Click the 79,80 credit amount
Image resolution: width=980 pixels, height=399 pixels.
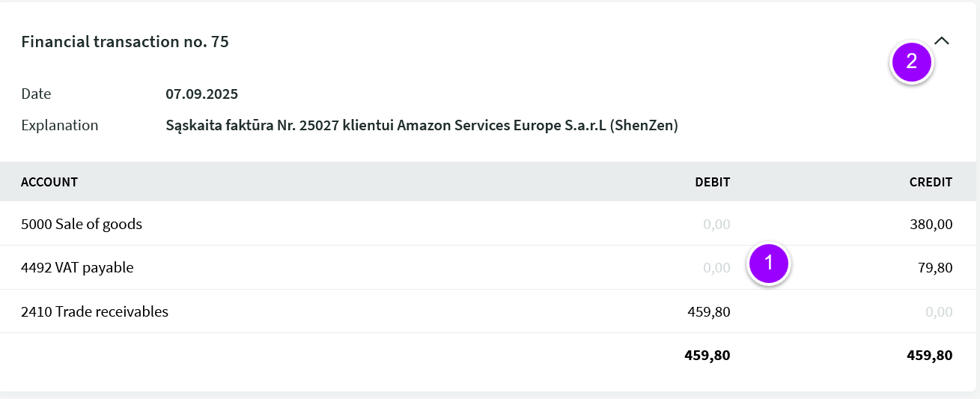click(x=936, y=267)
